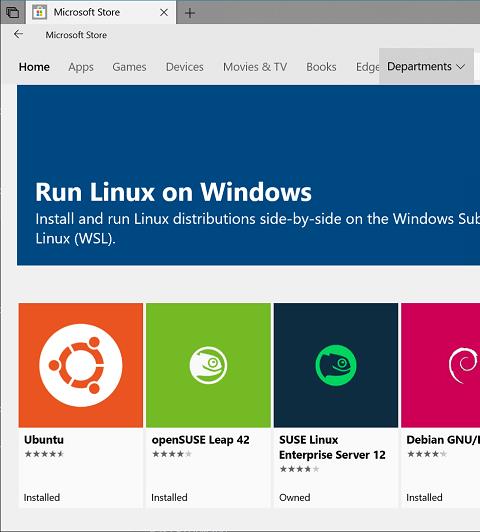The height and width of the screenshot is (532, 480).
Task: Open SUSE Linux Enterprise Server tile image
Action: 336,365
